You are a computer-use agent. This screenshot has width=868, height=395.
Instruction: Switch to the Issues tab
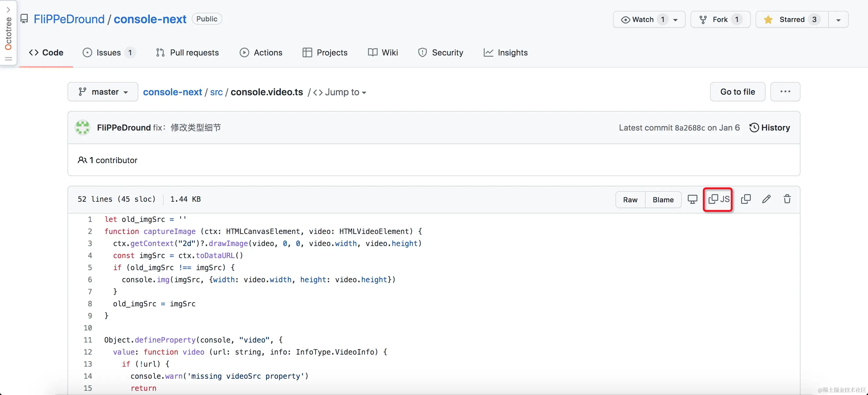coord(108,52)
